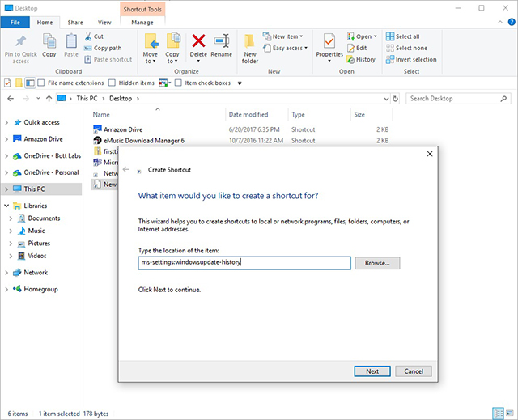
Task: Select eMusic Download Manager 6 file
Action: click(241, 141)
